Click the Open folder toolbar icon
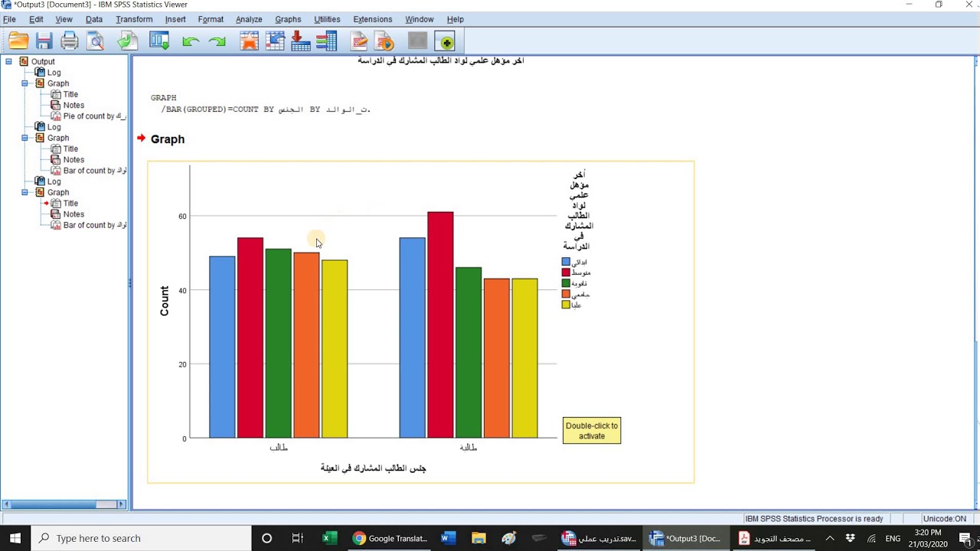 (18, 41)
